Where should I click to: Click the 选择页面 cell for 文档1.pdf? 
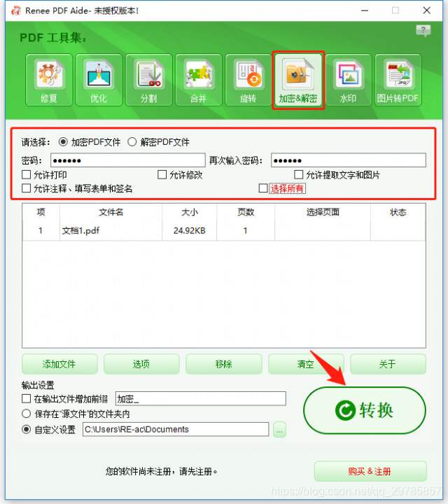tap(323, 230)
